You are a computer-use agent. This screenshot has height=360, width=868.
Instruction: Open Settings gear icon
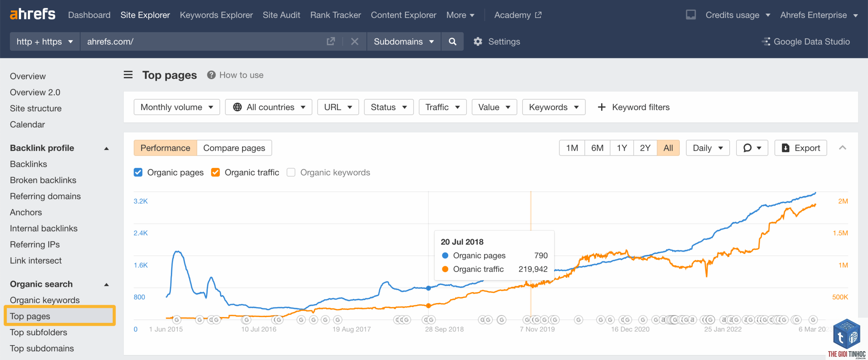478,41
